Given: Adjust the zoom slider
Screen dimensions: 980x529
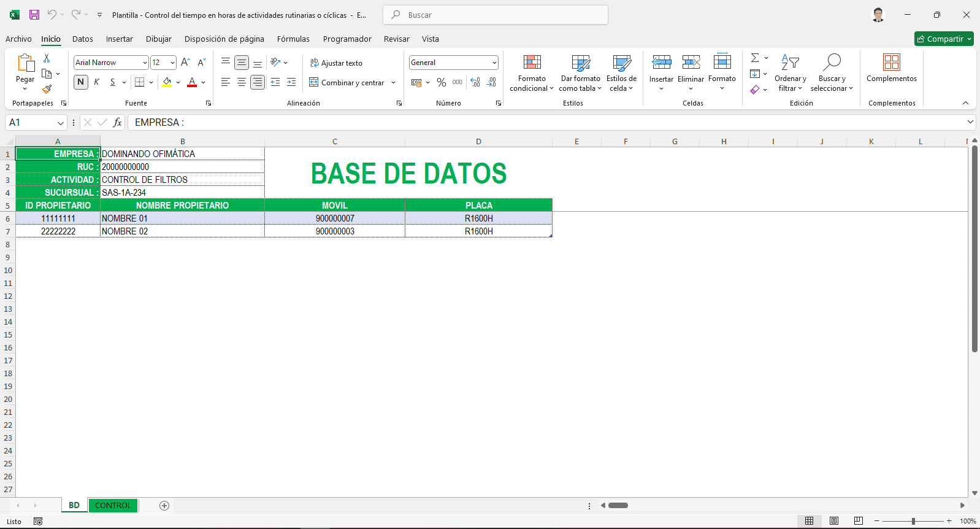Looking at the screenshot, I should (x=913, y=521).
